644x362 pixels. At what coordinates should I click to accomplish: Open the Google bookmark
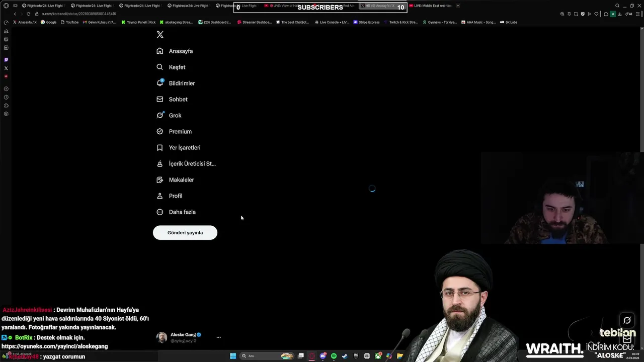click(49, 22)
